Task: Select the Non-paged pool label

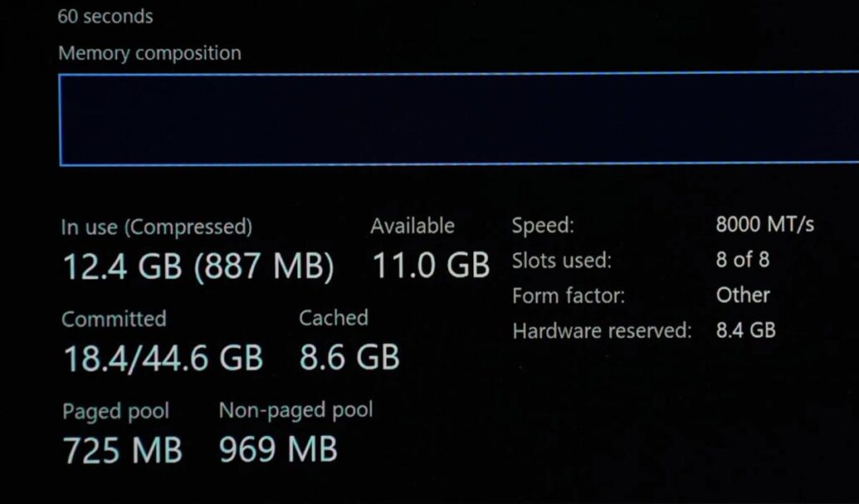Action: tap(296, 411)
